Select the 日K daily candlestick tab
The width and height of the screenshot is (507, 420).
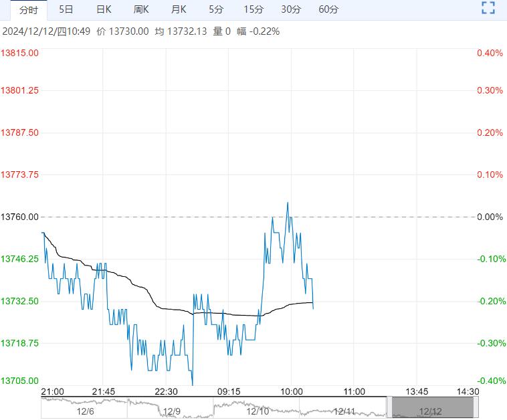(x=104, y=9)
